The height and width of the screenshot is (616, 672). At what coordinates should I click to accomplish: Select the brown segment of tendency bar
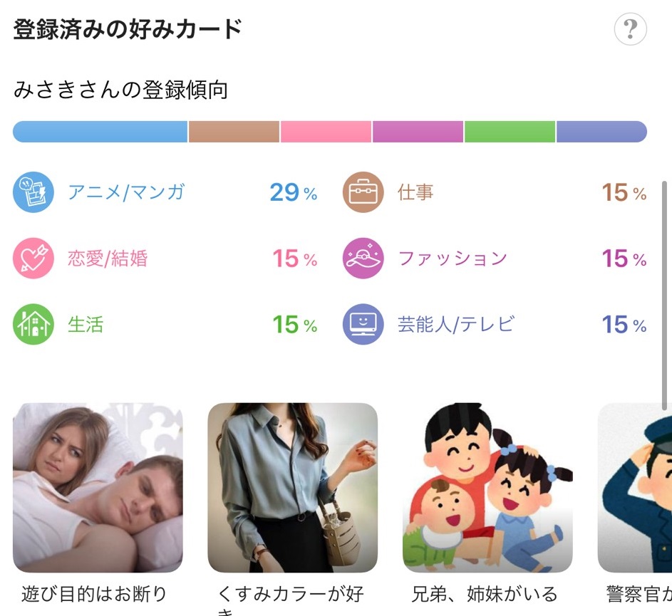(234, 132)
